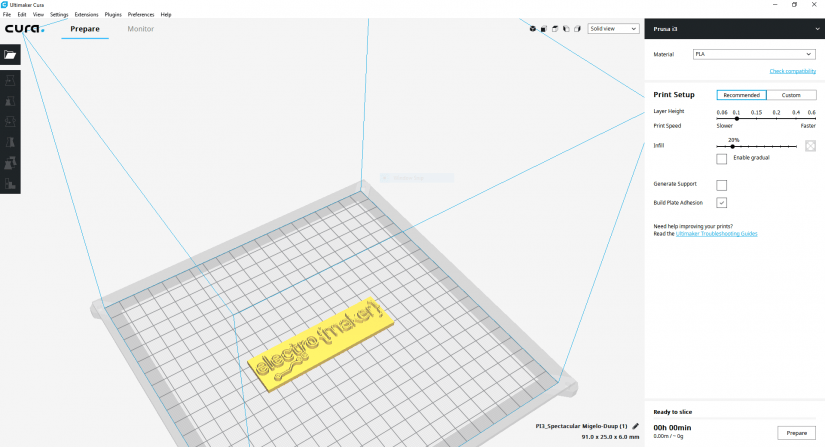The width and height of the screenshot is (825, 447).
Task: Click the top view camera icon
Action: pyautogui.click(x=555, y=29)
